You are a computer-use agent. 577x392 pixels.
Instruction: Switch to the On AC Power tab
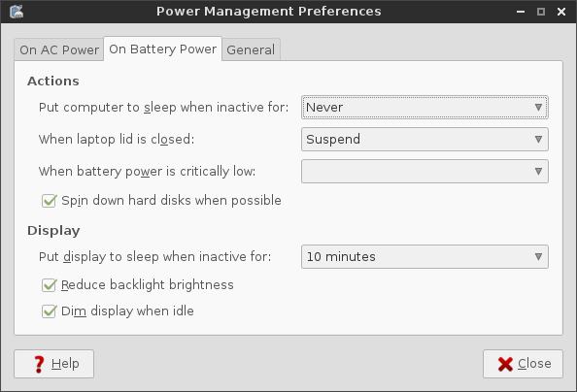pos(59,49)
